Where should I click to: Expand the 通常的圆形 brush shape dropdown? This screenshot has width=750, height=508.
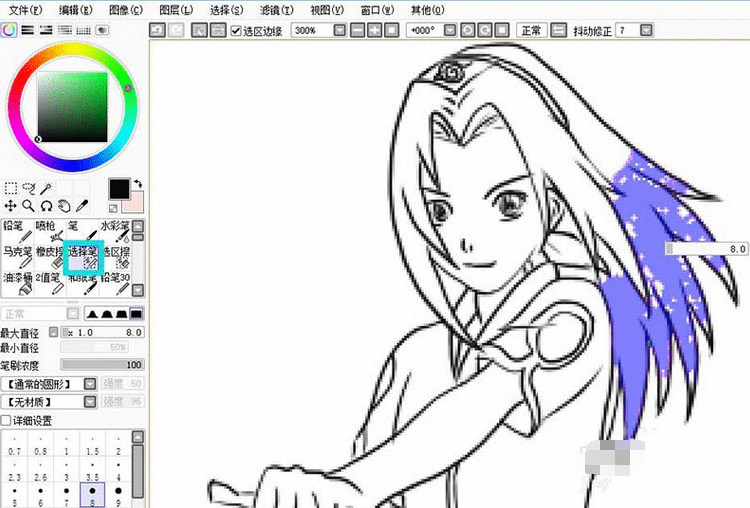click(x=90, y=384)
